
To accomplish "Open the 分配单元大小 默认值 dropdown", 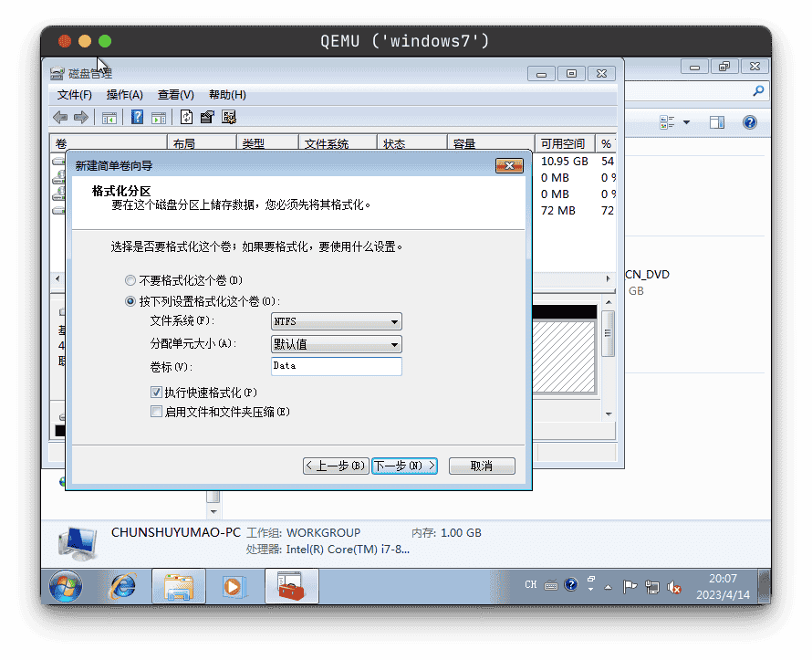I will [x=336, y=344].
